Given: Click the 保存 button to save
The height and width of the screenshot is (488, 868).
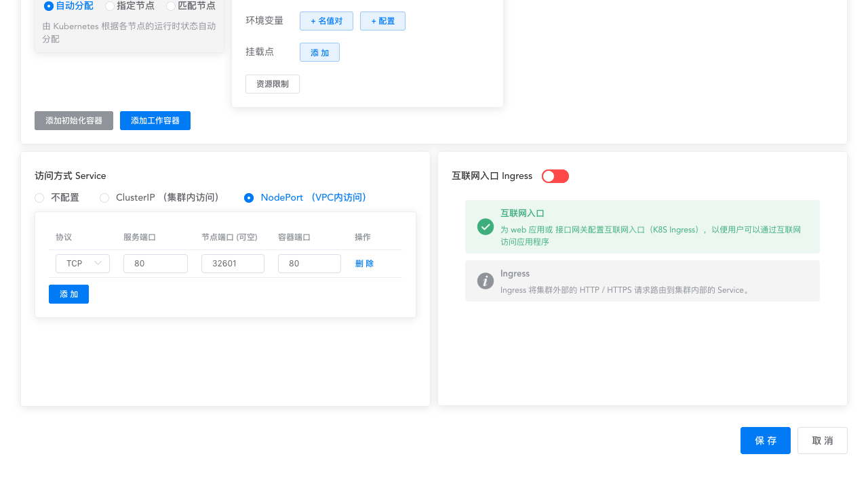Looking at the screenshot, I should pos(765,441).
